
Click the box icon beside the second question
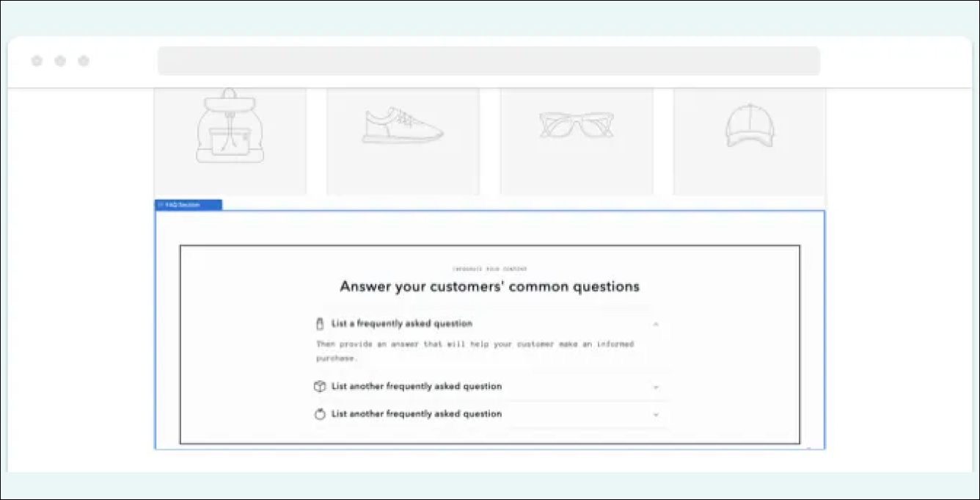tap(319, 386)
